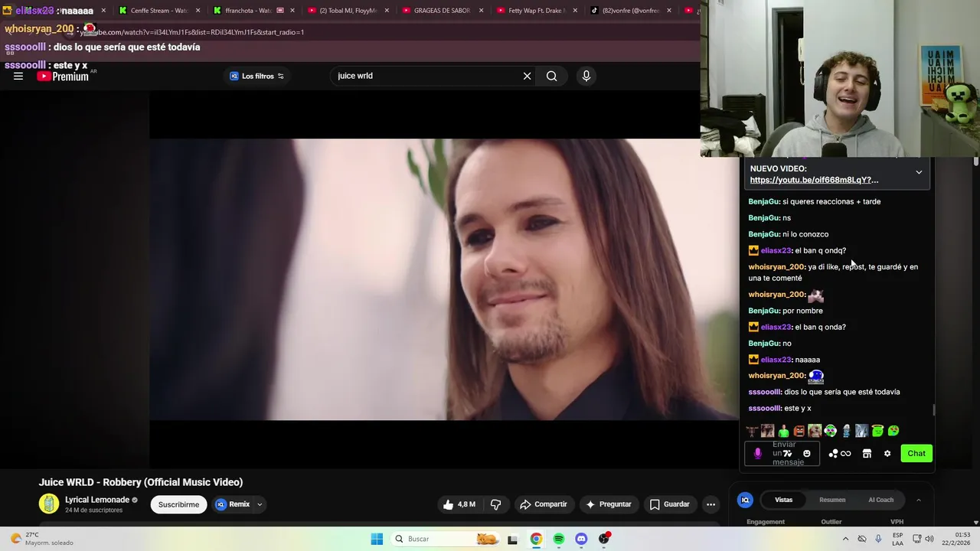This screenshot has width=980, height=551.
Task: Select the Vistas tab
Action: point(783,500)
